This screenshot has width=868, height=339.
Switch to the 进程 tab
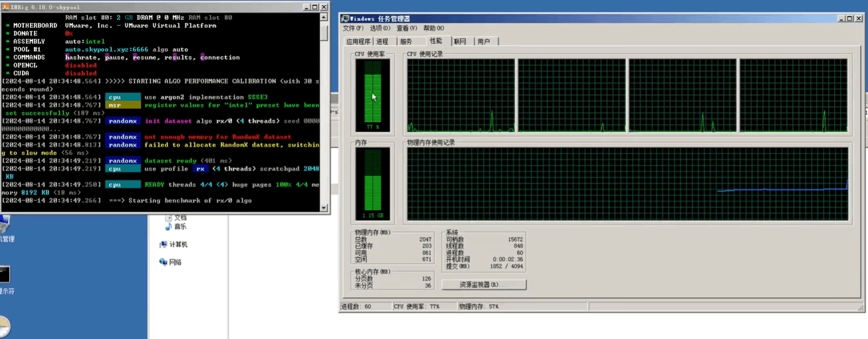382,42
